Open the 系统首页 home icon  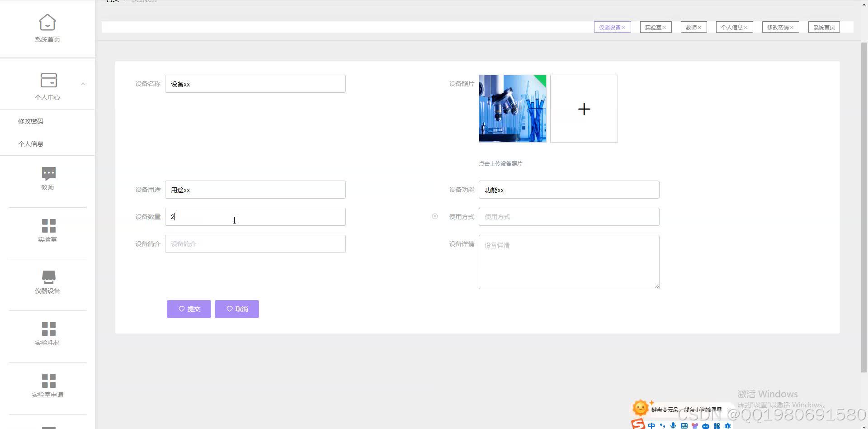[x=47, y=22]
